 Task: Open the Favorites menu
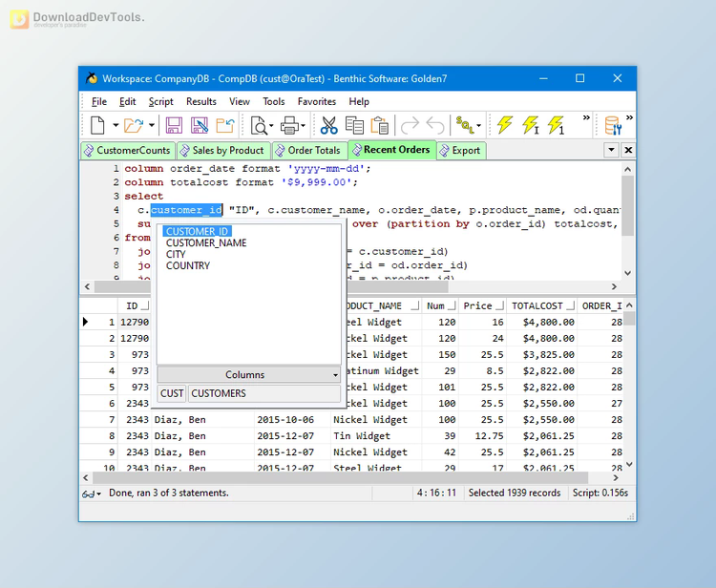tap(316, 101)
